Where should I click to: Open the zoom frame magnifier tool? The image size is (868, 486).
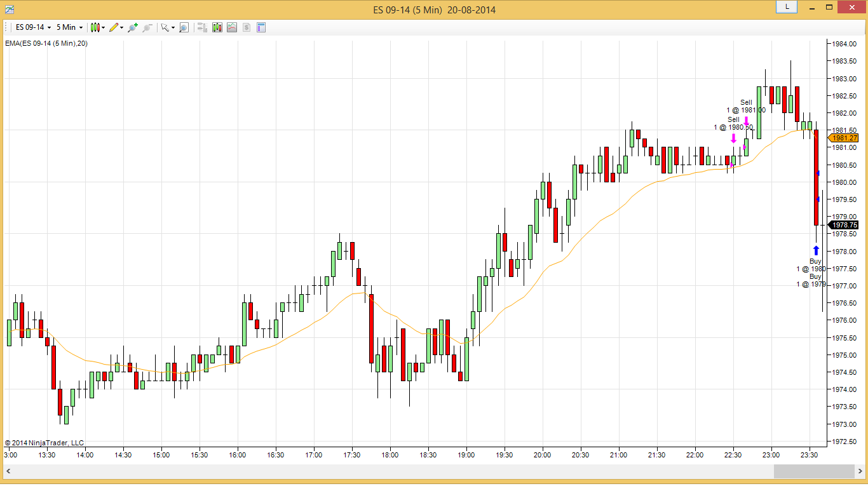[x=184, y=27]
